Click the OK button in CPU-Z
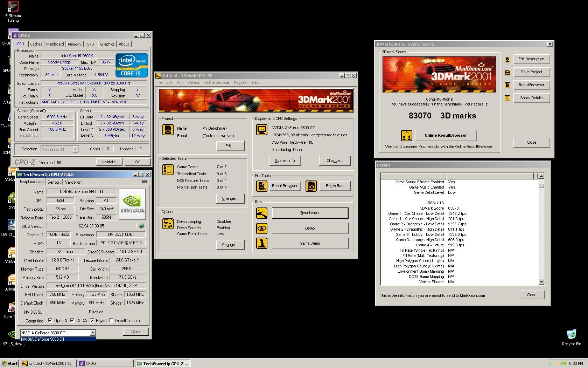This screenshot has height=368, width=588. (137, 162)
